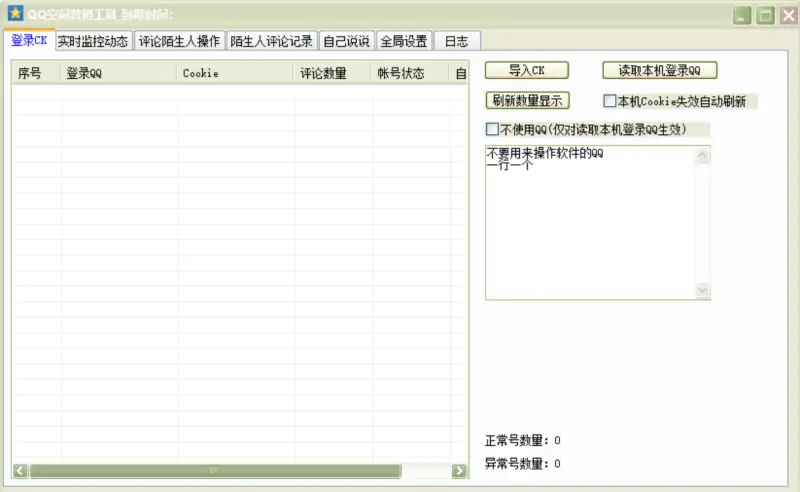Open the 全局设置 tab

pyautogui.click(x=404, y=41)
